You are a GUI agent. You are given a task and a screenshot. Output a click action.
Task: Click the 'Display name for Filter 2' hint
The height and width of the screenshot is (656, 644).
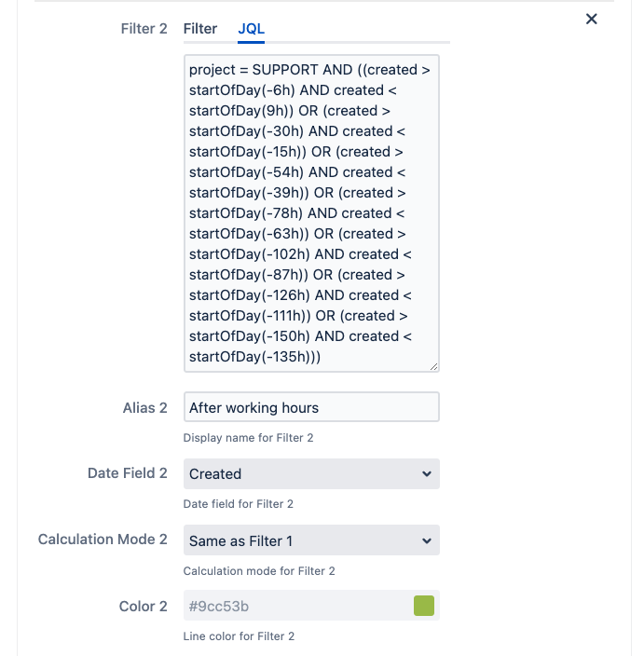click(x=239, y=438)
